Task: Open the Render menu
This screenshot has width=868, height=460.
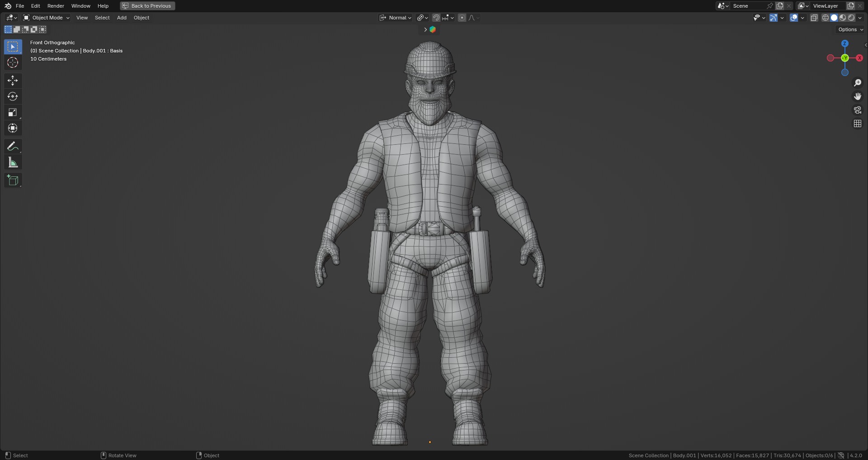Action: [56, 6]
